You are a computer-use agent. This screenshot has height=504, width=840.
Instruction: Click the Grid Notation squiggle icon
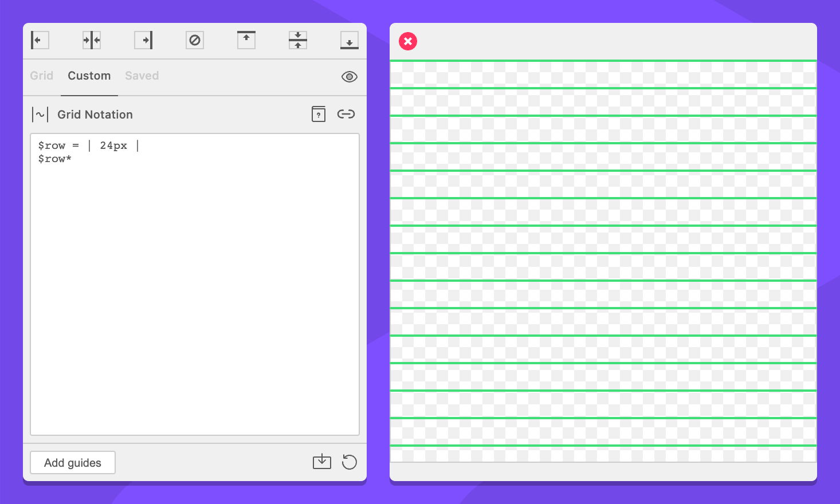(40, 115)
